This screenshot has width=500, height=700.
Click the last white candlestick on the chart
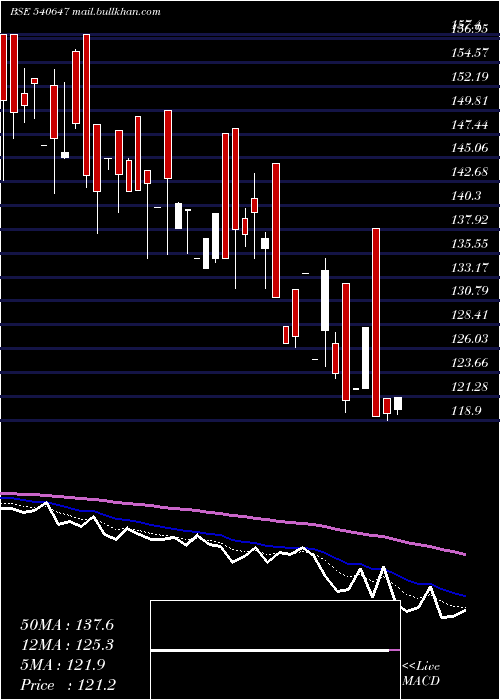[398, 404]
